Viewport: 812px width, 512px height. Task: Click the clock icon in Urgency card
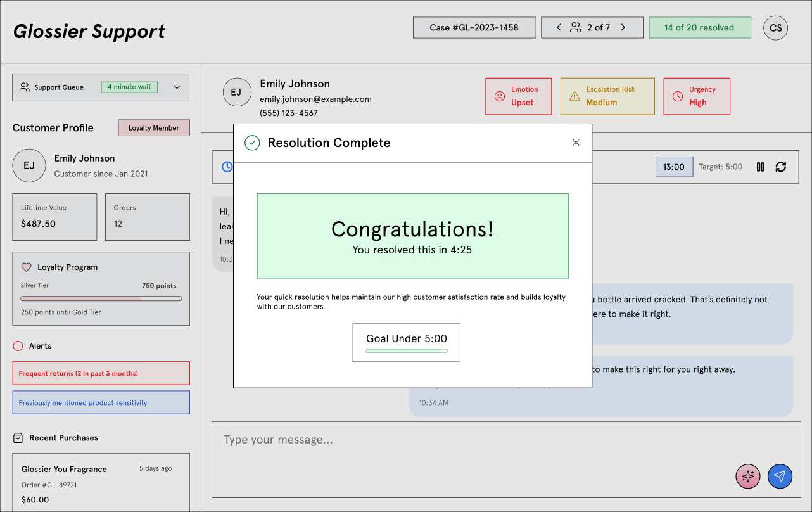coord(678,96)
